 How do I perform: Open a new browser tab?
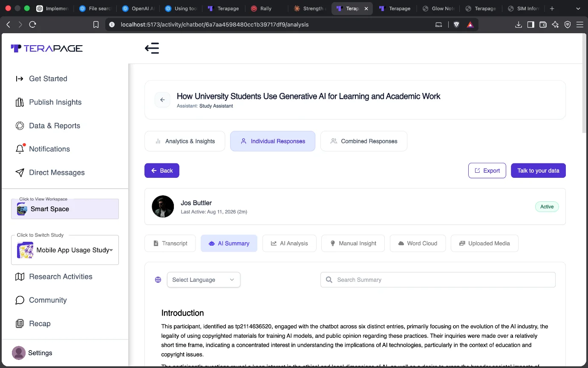pos(552,9)
